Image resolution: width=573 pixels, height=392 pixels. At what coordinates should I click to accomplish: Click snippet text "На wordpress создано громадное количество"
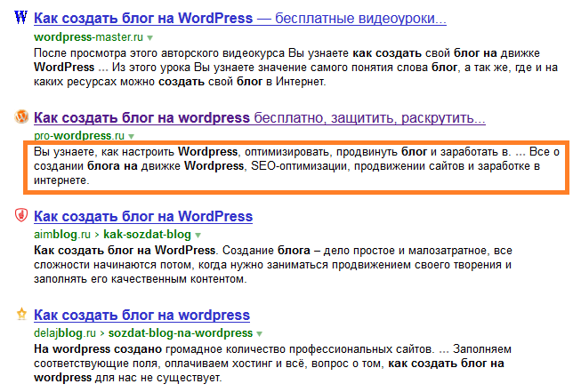[159, 349]
